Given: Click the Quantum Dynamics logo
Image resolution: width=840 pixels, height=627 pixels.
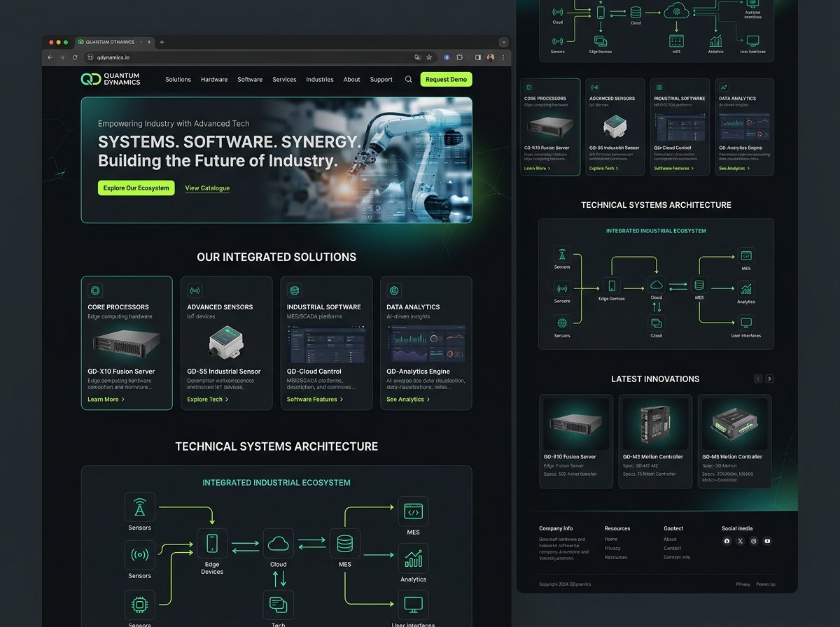Looking at the screenshot, I should [111, 79].
